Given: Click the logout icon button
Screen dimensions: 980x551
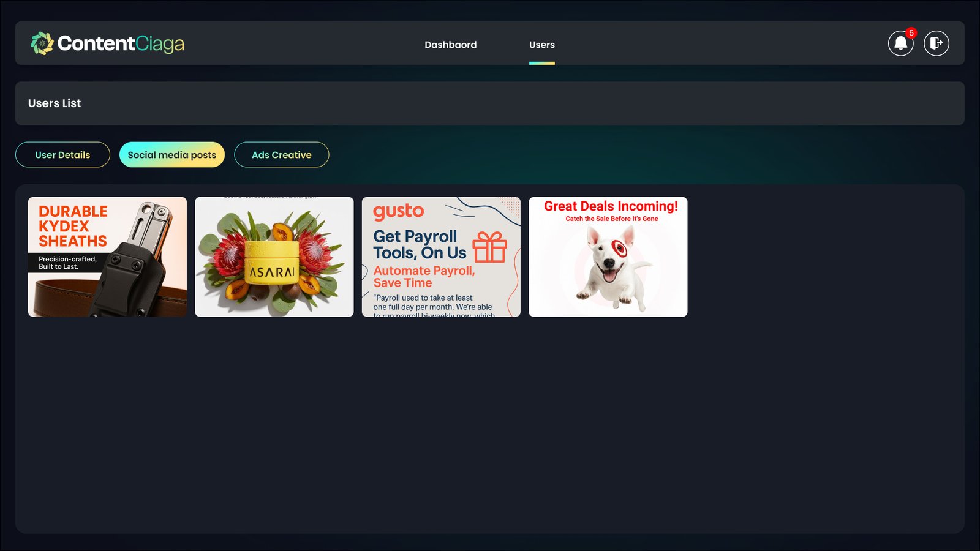Looking at the screenshot, I should [937, 43].
